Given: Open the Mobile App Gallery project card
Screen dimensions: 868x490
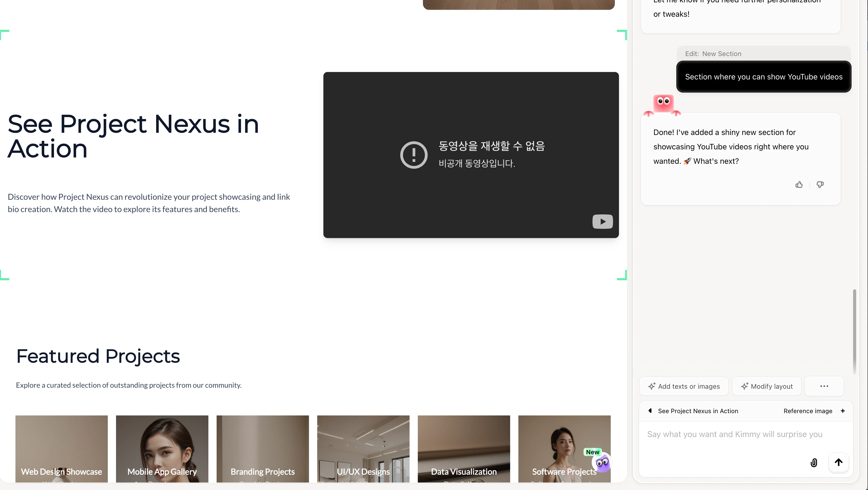Looking at the screenshot, I should [x=162, y=449].
